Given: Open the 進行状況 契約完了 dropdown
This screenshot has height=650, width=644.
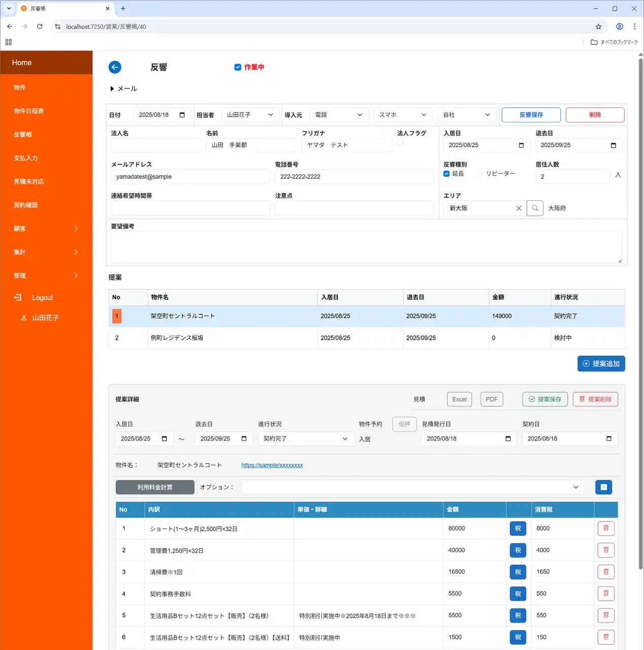Looking at the screenshot, I should 305,439.
